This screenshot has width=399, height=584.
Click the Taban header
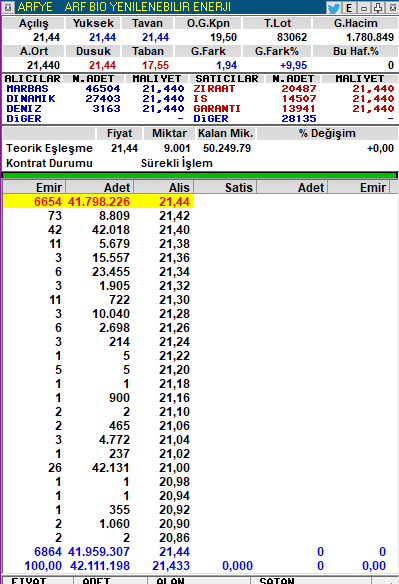(148, 51)
